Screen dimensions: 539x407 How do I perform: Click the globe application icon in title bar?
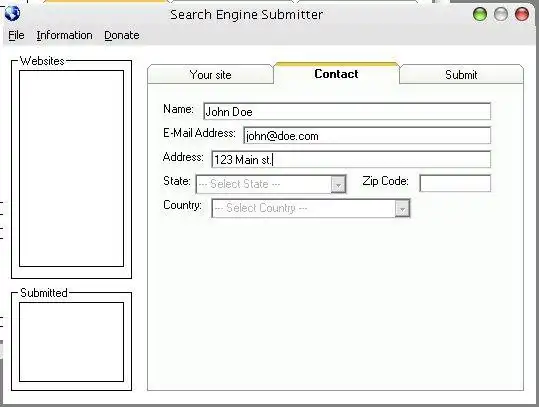[12, 13]
